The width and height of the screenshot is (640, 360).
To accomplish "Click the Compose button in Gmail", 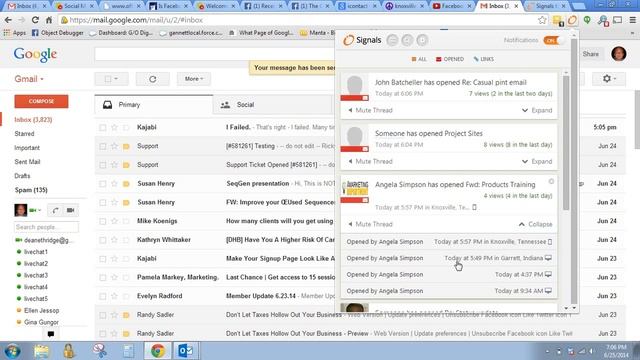I will [x=41, y=101].
